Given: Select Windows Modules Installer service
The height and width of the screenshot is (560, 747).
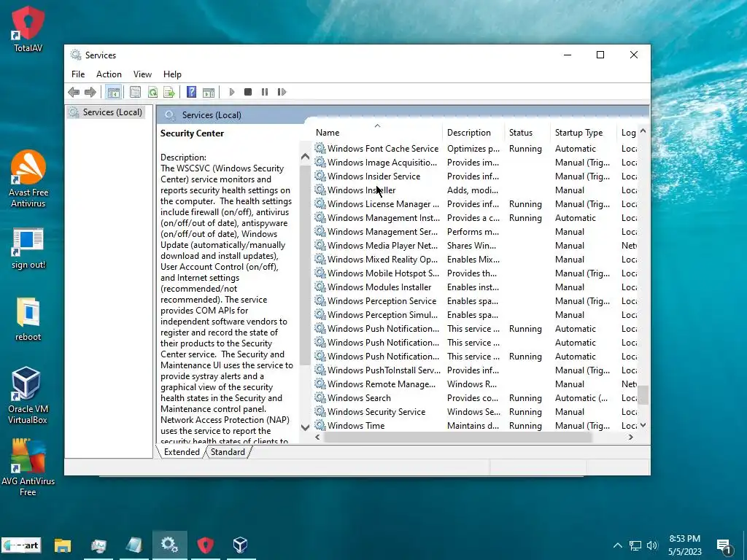Looking at the screenshot, I should point(476,287).
